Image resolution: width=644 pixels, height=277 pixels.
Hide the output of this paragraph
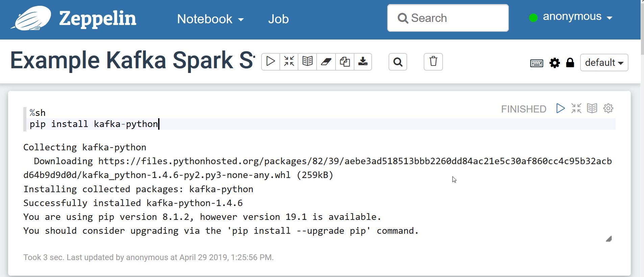592,108
